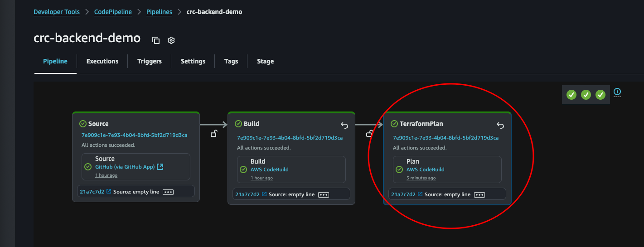The height and width of the screenshot is (247, 644).
Task: Click the info icon beside status checkmarks
Action: 617,92
